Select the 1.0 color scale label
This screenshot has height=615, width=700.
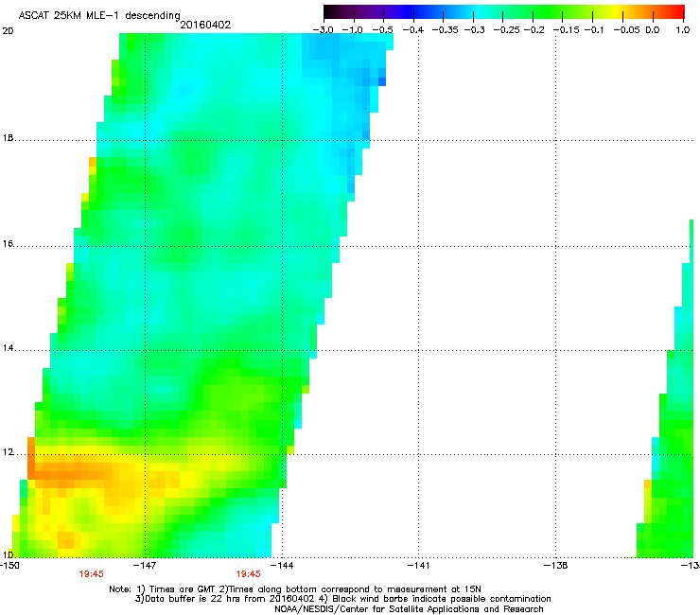683,30
